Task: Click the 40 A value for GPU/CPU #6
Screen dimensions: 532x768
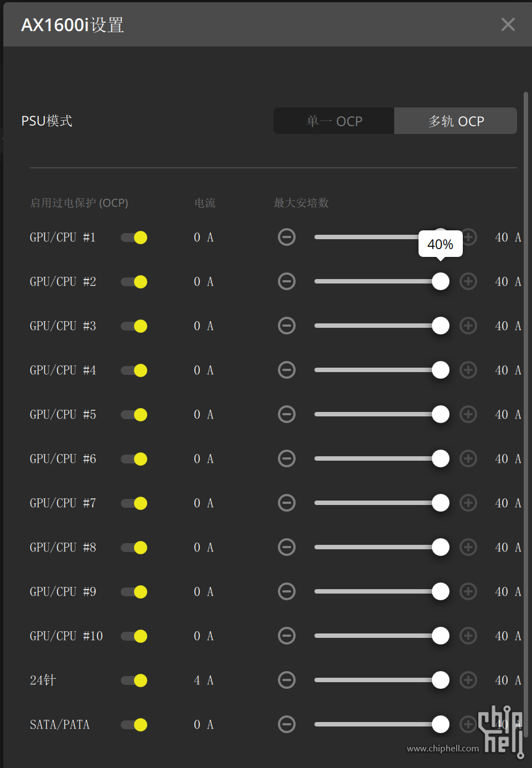Action: click(508, 458)
